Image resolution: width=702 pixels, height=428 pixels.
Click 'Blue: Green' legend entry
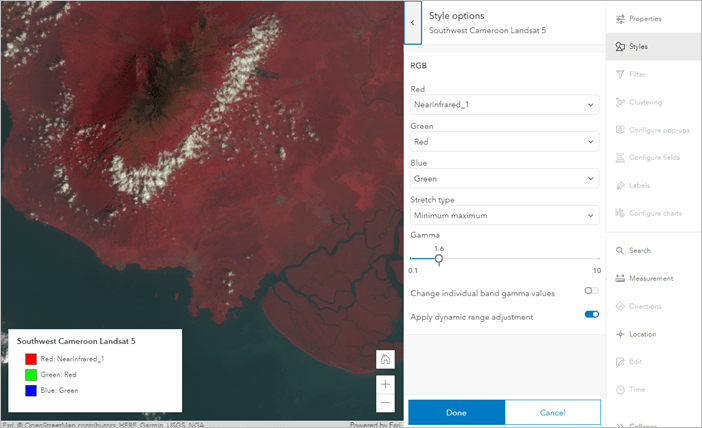[59, 390]
